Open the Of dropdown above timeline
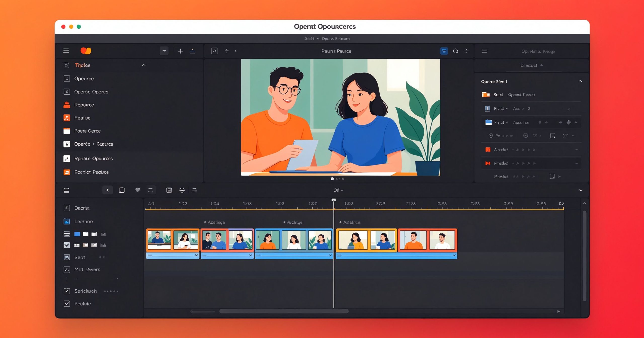The width and height of the screenshot is (644, 338). pos(338,190)
